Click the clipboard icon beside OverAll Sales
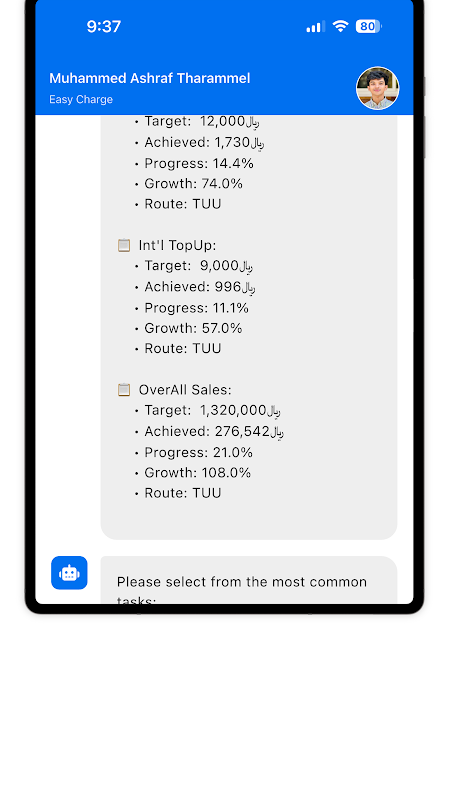This screenshot has width=450, height=800. (123, 390)
